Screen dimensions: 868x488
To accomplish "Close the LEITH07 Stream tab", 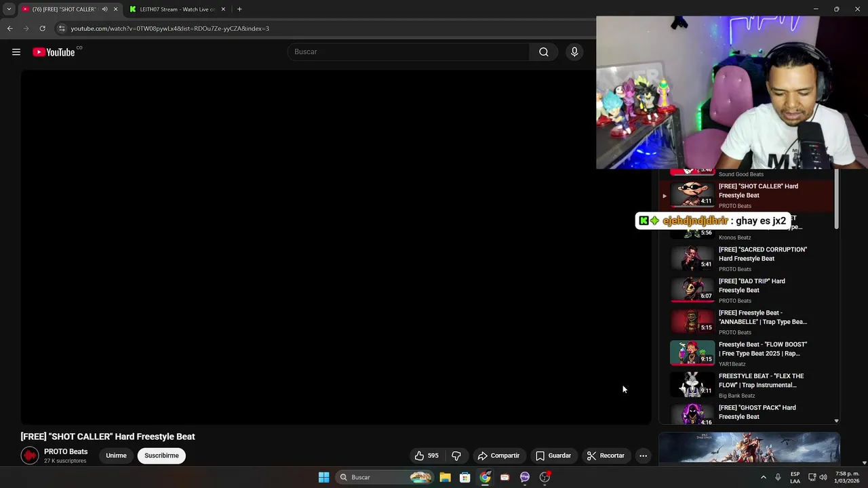I will pos(223,9).
